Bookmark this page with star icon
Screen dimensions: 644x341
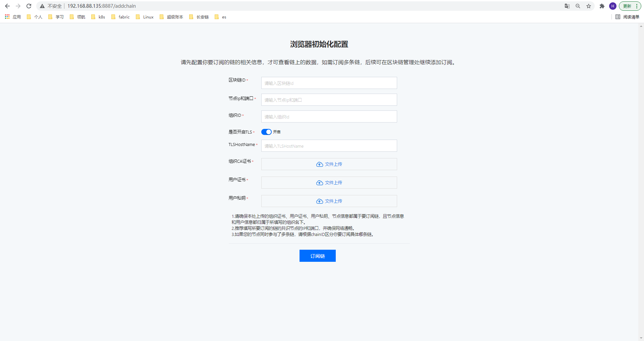pyautogui.click(x=589, y=6)
